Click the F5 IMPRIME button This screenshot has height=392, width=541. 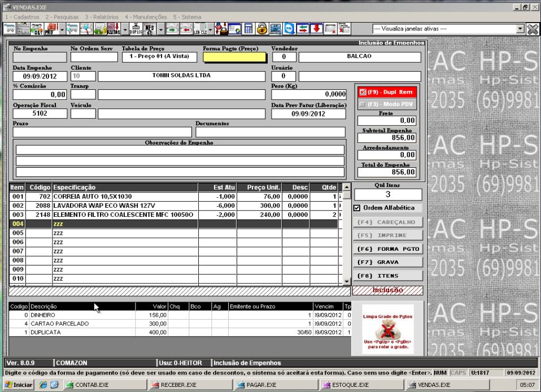pyautogui.click(x=388, y=236)
